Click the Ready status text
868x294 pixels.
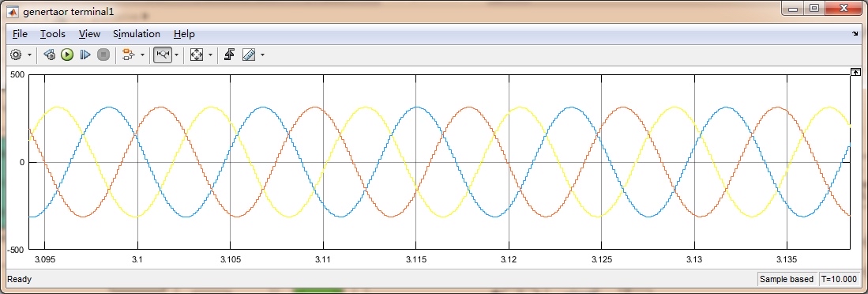pos(20,279)
